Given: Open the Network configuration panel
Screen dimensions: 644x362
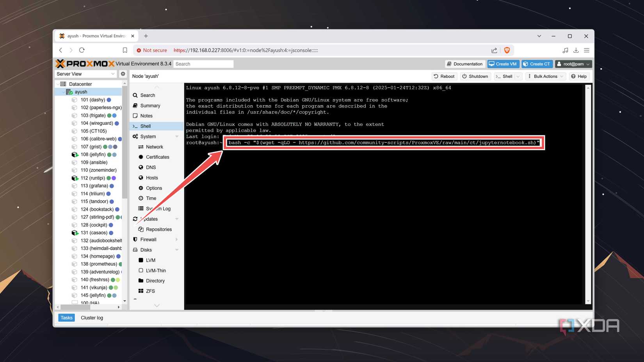Looking at the screenshot, I should pyautogui.click(x=154, y=147).
